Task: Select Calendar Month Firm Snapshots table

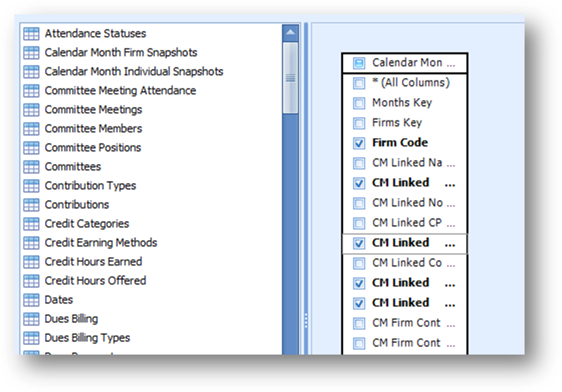Action: click(x=121, y=52)
